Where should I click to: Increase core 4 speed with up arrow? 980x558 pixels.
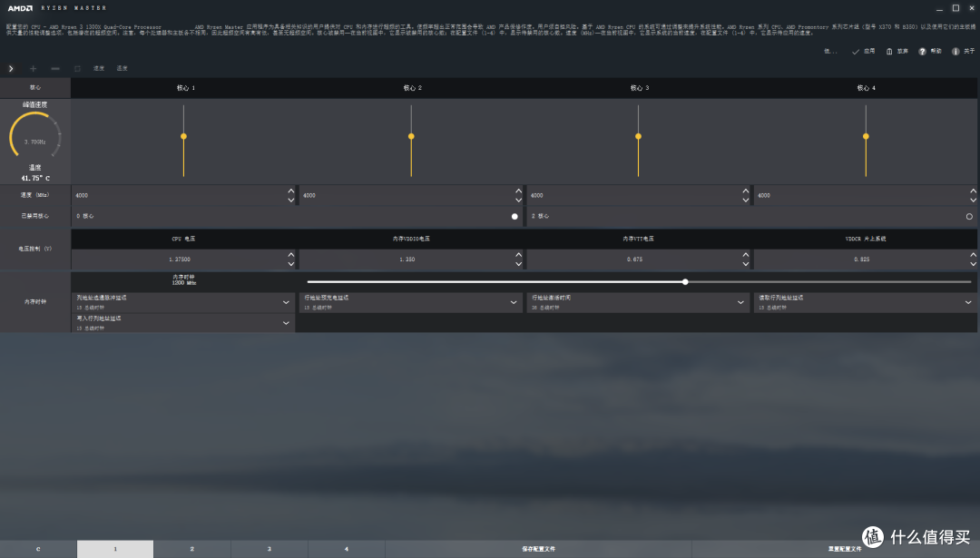pyautogui.click(x=973, y=191)
